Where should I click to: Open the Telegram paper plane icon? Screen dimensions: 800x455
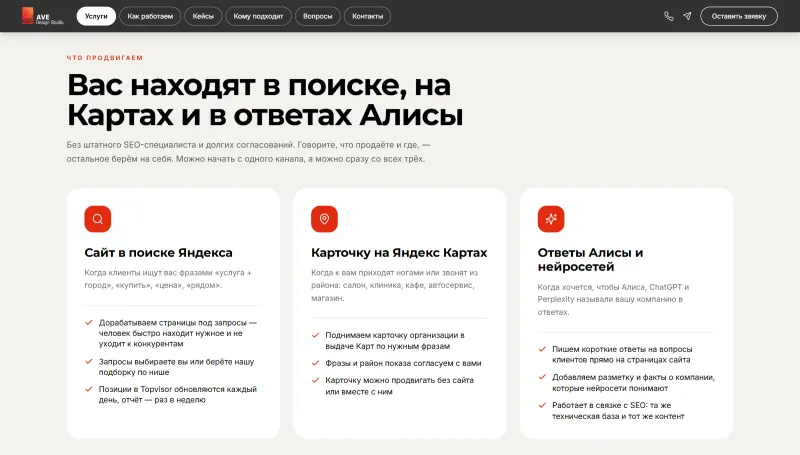coord(687,16)
